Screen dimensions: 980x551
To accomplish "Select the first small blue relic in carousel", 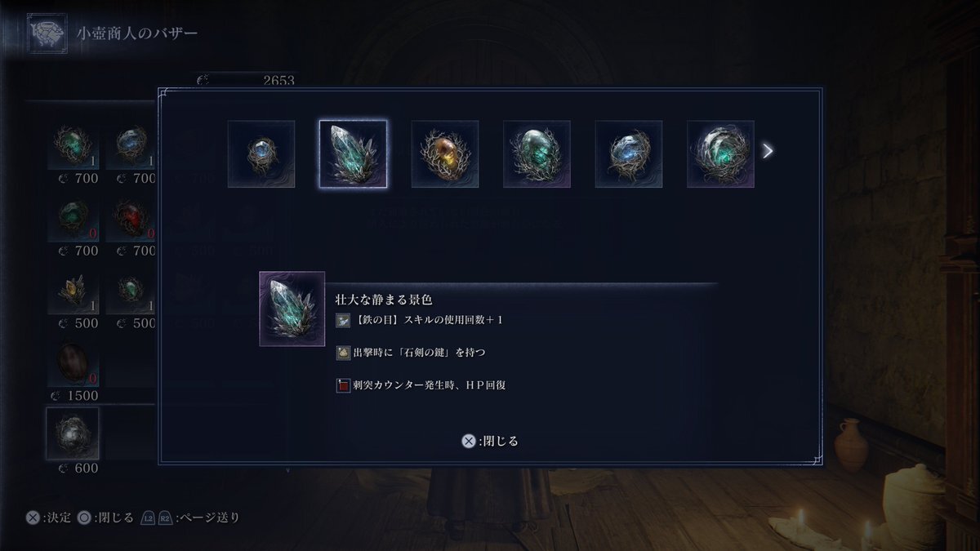I will [x=261, y=154].
